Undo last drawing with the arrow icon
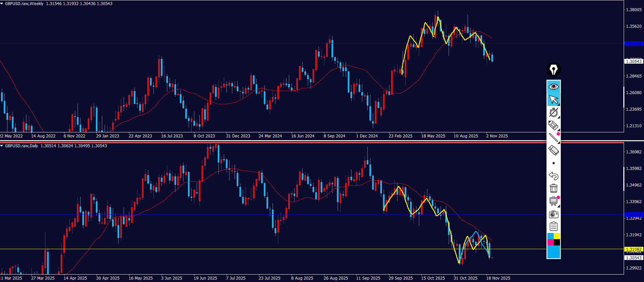This screenshot has height=282, width=644. [553, 176]
